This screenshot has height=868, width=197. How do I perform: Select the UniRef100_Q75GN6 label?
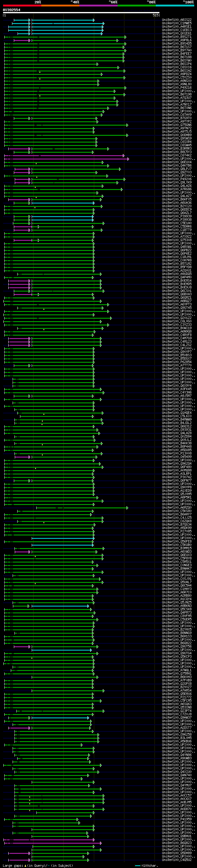[177, 125]
